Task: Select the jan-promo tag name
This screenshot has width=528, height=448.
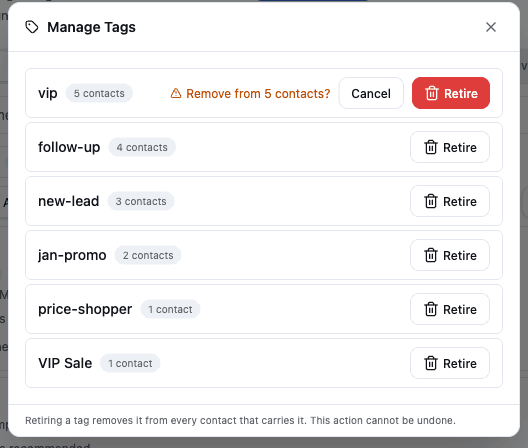Action: click(x=72, y=255)
